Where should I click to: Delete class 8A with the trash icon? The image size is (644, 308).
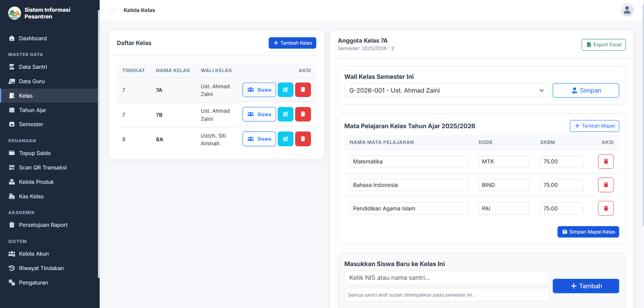[x=303, y=139]
